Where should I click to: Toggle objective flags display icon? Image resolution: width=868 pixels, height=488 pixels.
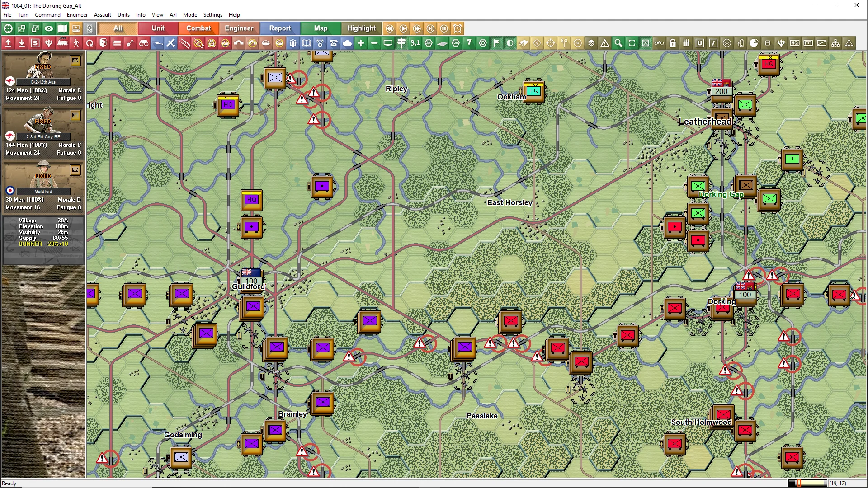(x=496, y=43)
